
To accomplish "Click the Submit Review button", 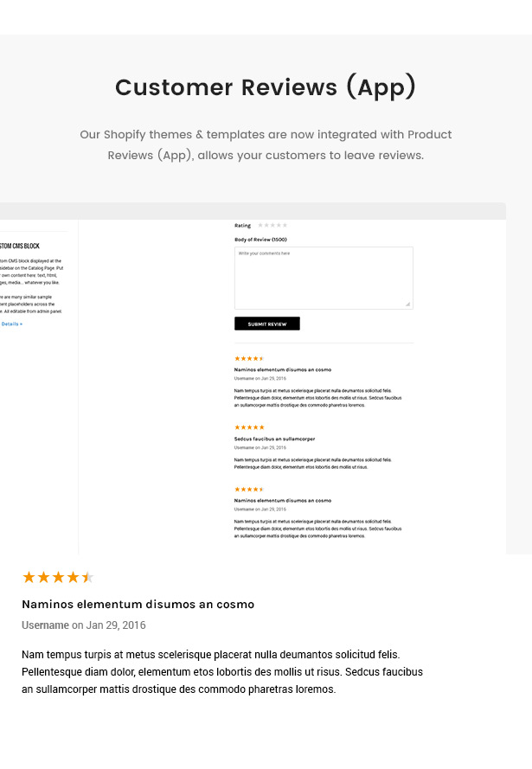I will pos(267,324).
